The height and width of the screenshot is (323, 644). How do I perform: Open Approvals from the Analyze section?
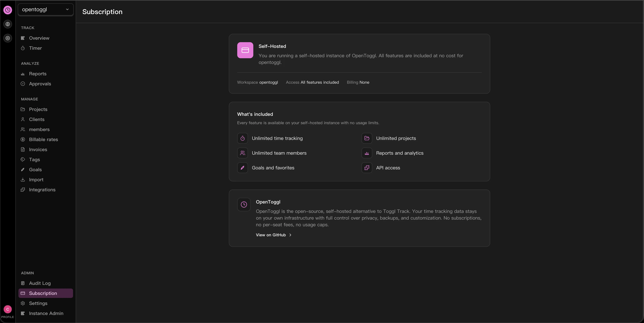pos(40,84)
